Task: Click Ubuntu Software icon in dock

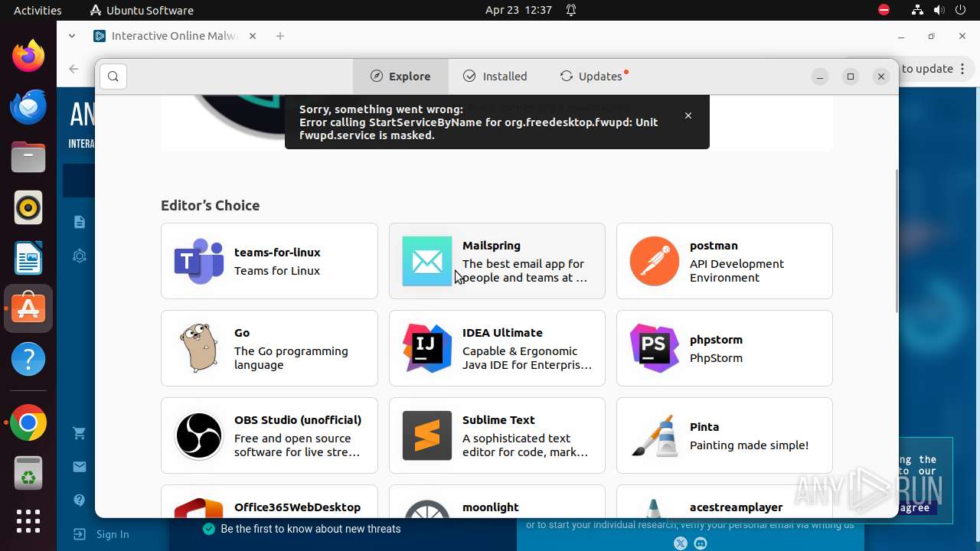Action: (x=28, y=308)
